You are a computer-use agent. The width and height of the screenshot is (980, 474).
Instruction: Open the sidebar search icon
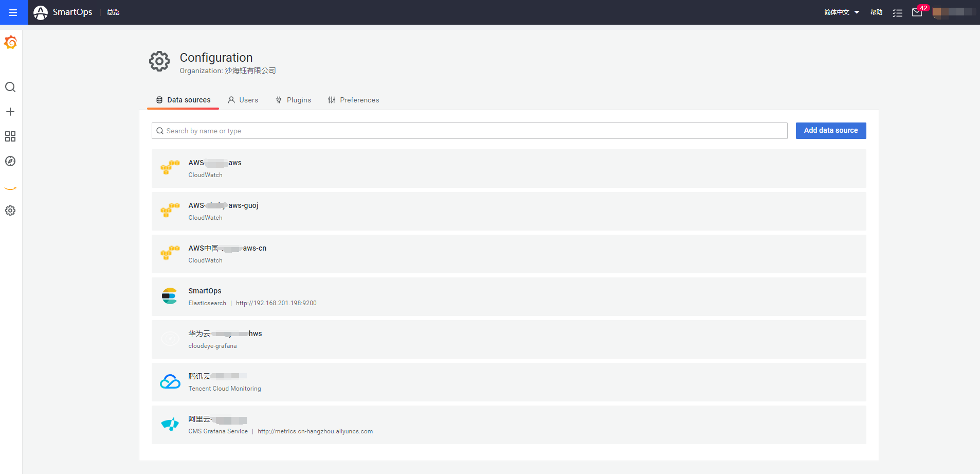pyautogui.click(x=10, y=87)
